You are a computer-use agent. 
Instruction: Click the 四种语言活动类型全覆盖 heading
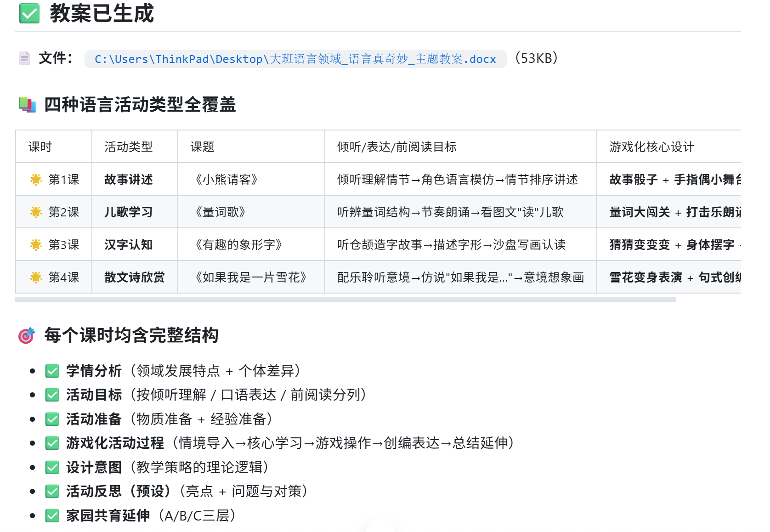click(x=140, y=105)
